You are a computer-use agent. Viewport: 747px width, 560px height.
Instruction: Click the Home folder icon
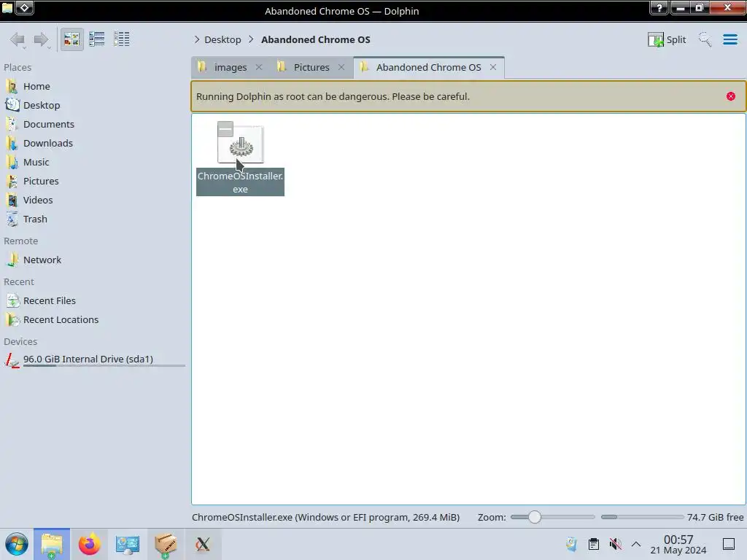(x=12, y=86)
